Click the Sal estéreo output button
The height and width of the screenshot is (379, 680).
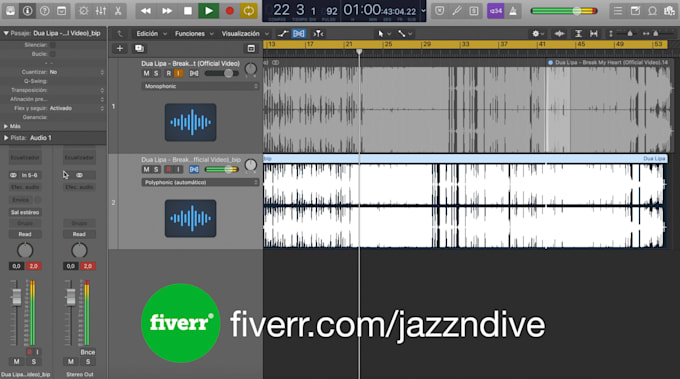(x=25, y=212)
